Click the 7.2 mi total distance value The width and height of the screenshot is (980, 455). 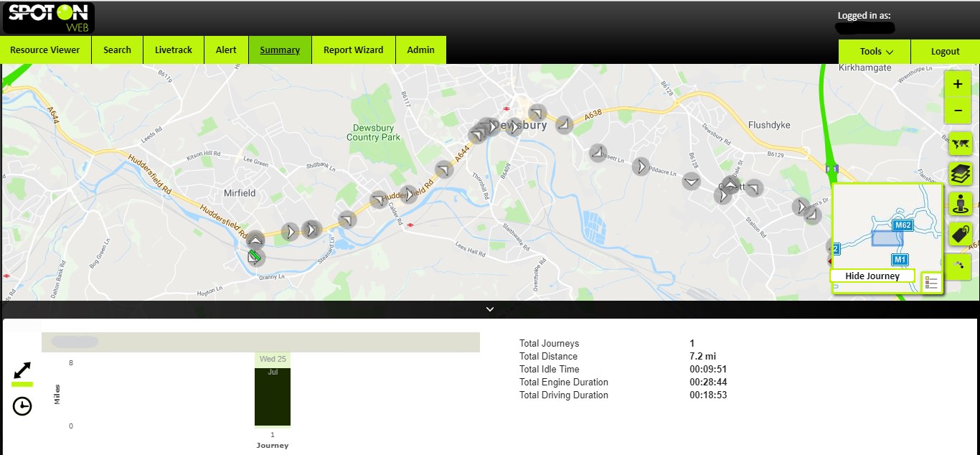point(703,357)
